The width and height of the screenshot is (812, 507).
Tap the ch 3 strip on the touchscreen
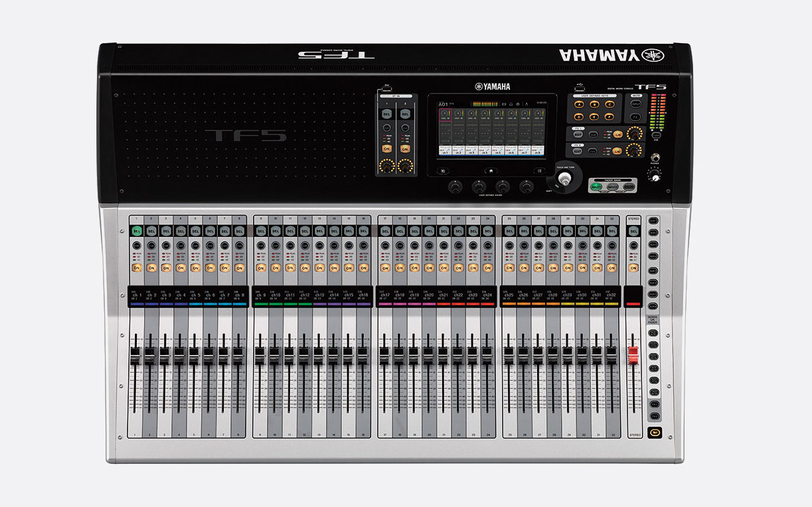tap(471, 133)
